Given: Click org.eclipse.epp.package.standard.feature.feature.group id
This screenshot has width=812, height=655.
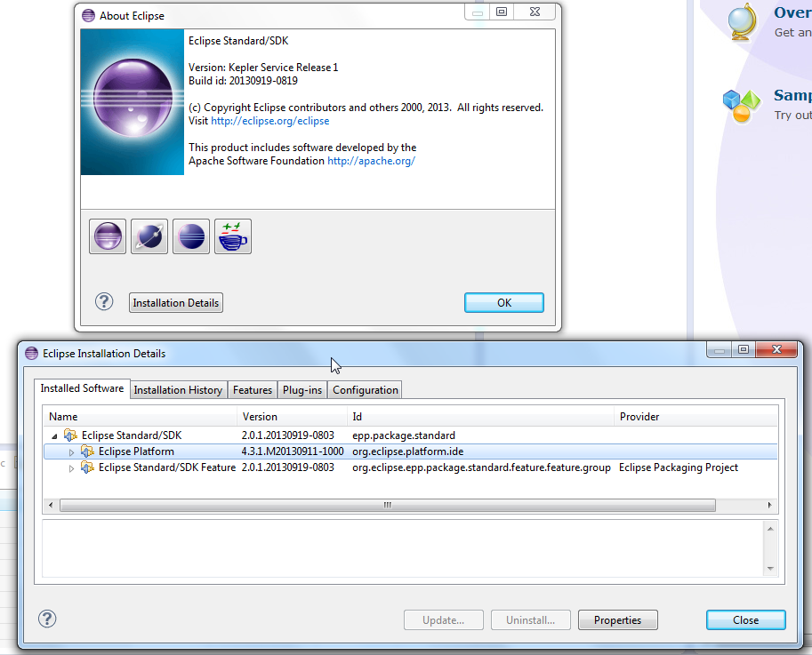Looking at the screenshot, I should tap(482, 467).
